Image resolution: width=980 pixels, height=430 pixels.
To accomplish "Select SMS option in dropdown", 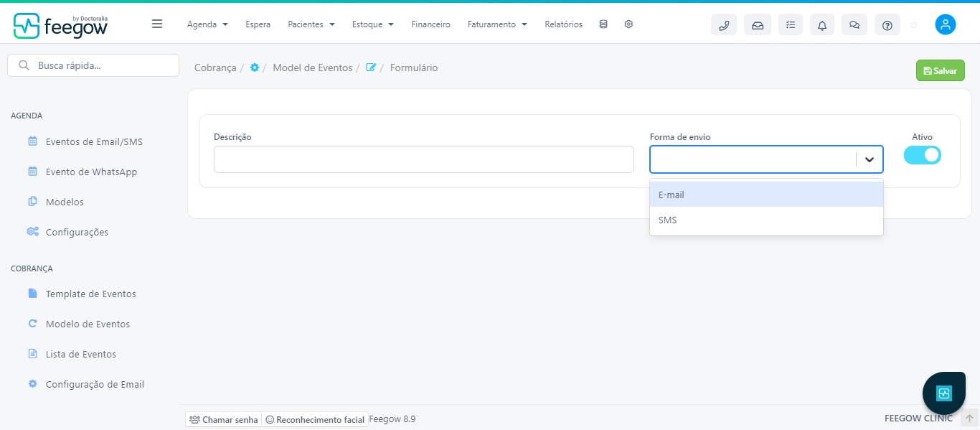I will 766,220.
